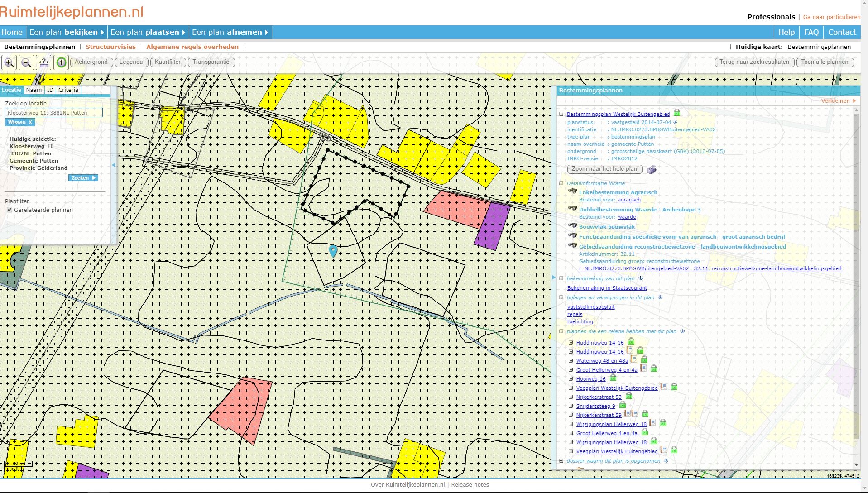868x493 pixels.
Task: Open the Bekendmaking in Staatscourant link
Action: pyautogui.click(x=608, y=288)
